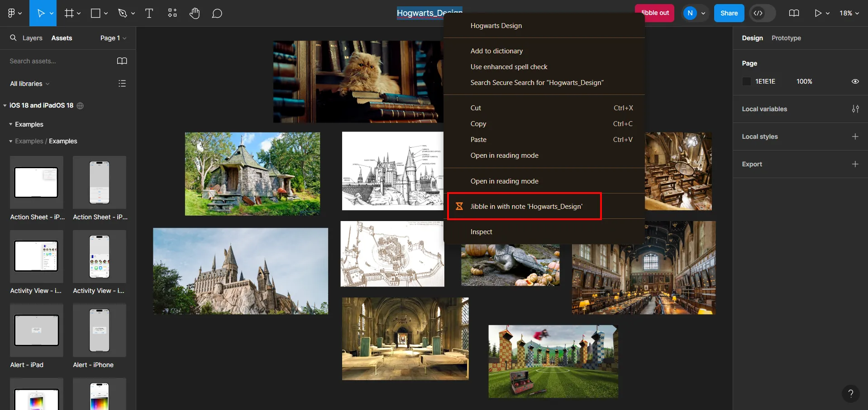Open the 18% zoom dropdown
Viewport: 868px width, 410px height.
point(849,13)
